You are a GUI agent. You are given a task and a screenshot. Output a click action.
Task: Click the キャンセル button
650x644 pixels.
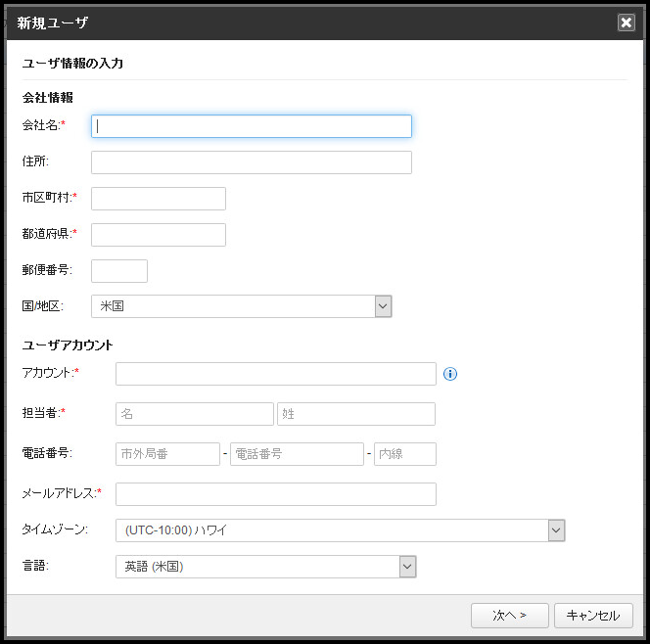click(x=593, y=616)
